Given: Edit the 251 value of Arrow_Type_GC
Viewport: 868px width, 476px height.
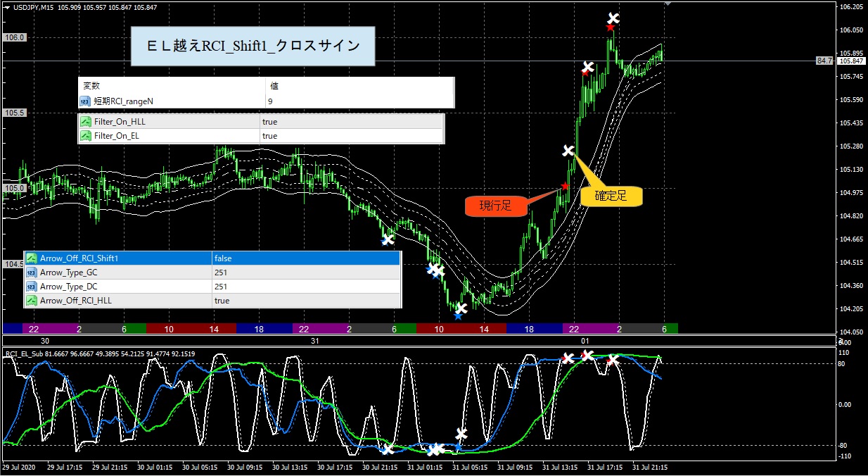Looking at the screenshot, I should (x=221, y=273).
